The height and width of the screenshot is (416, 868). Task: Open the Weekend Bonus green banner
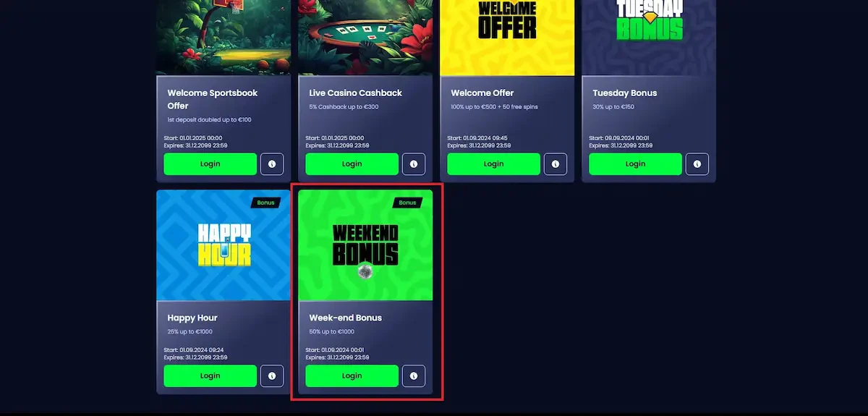[x=365, y=245]
